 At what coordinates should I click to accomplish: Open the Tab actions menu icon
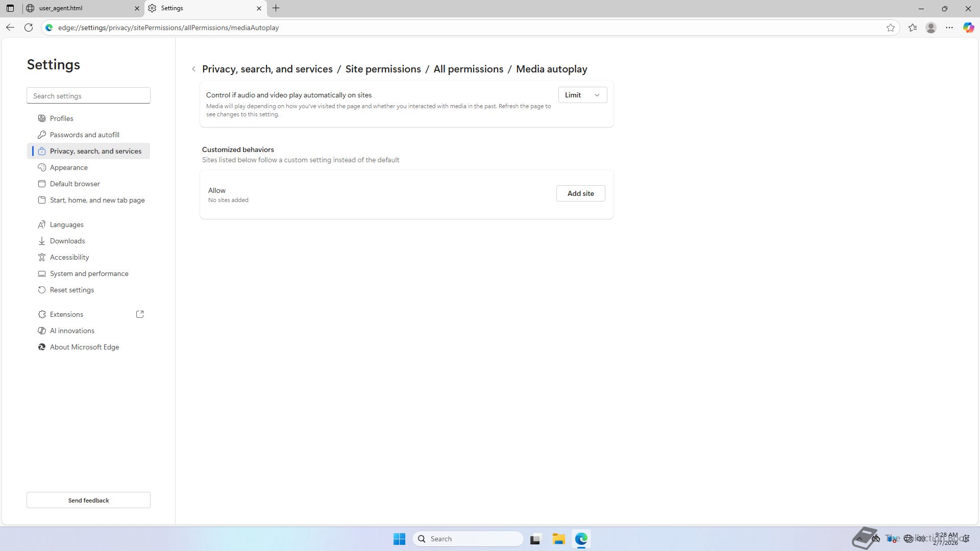[x=10, y=8]
